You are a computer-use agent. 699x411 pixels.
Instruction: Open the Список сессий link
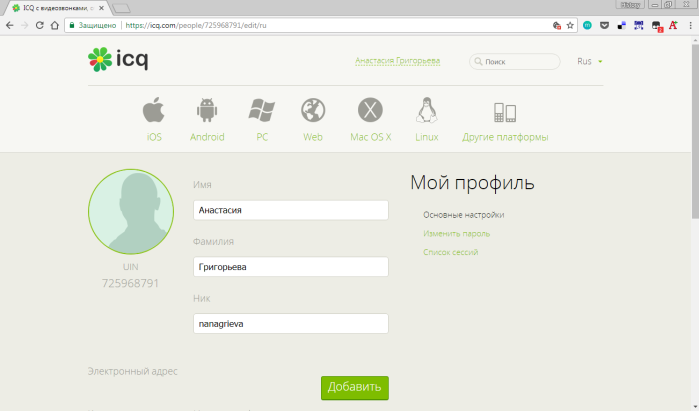451,252
